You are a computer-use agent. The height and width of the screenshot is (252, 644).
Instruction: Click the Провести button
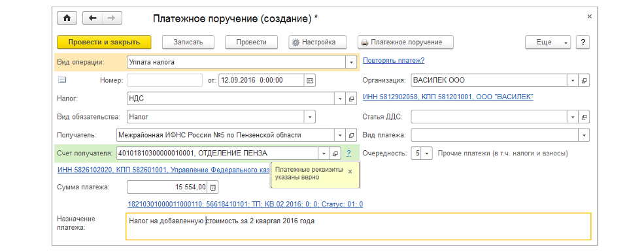point(251,42)
